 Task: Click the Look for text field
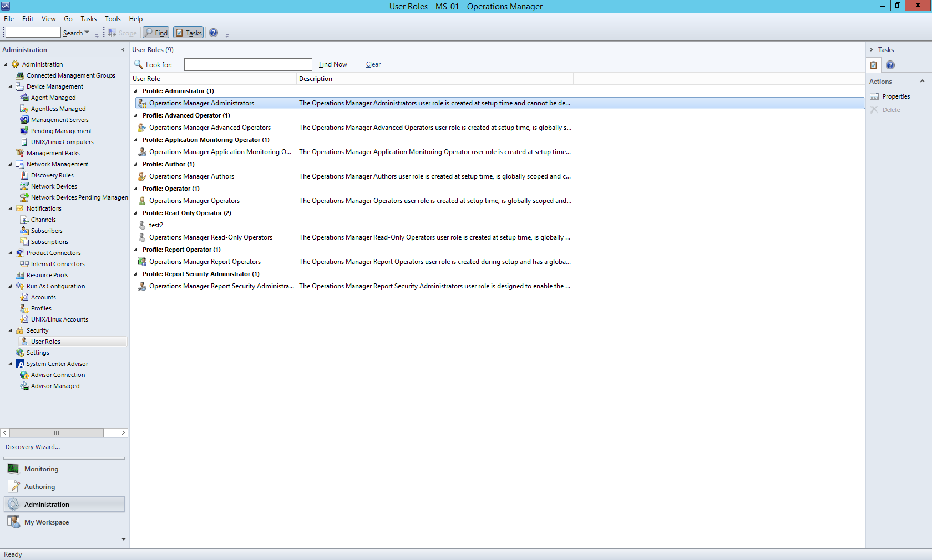coord(248,65)
